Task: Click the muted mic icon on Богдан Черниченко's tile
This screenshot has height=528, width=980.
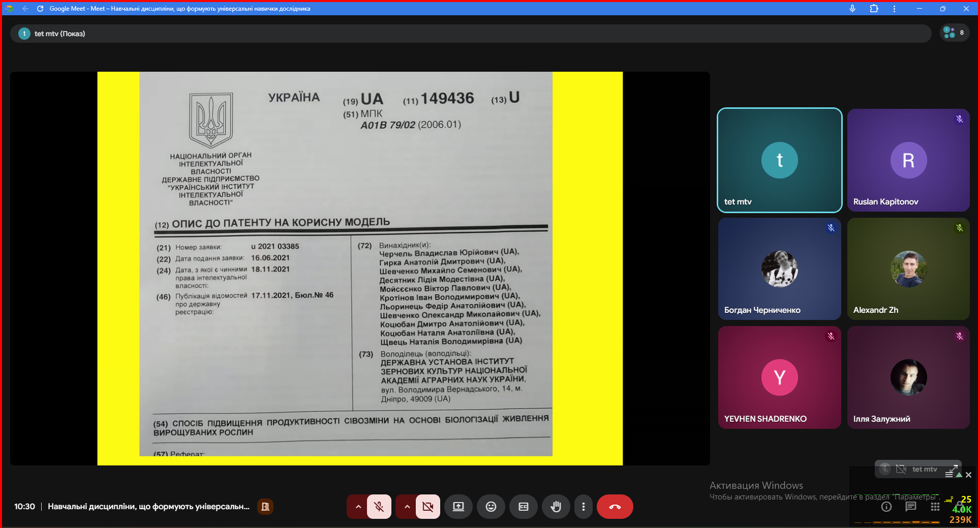Action: 831,228
